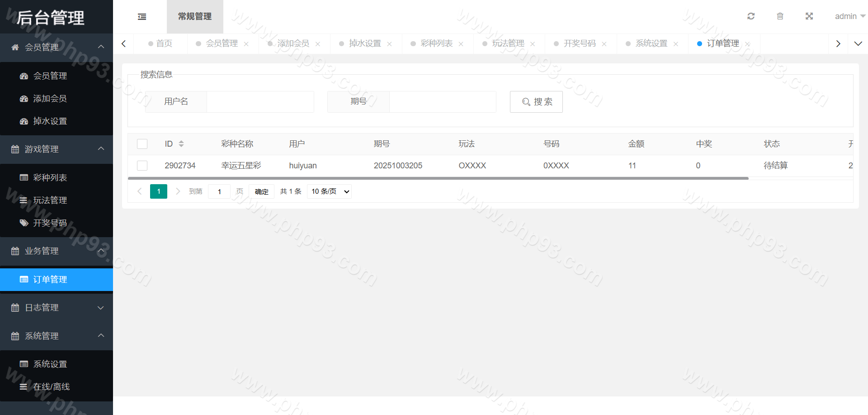Click the table's horizontal scrollbar
This screenshot has width=868, height=415.
[438, 178]
